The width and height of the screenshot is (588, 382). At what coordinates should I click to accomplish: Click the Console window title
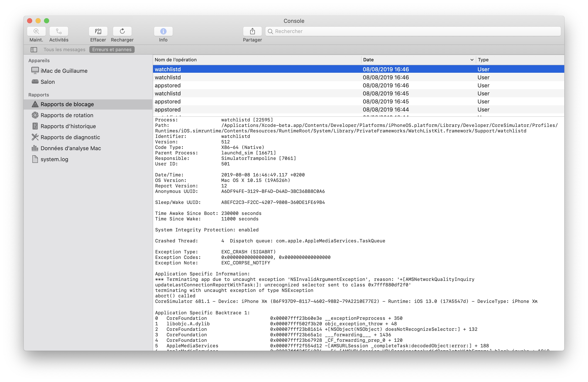pos(294,21)
